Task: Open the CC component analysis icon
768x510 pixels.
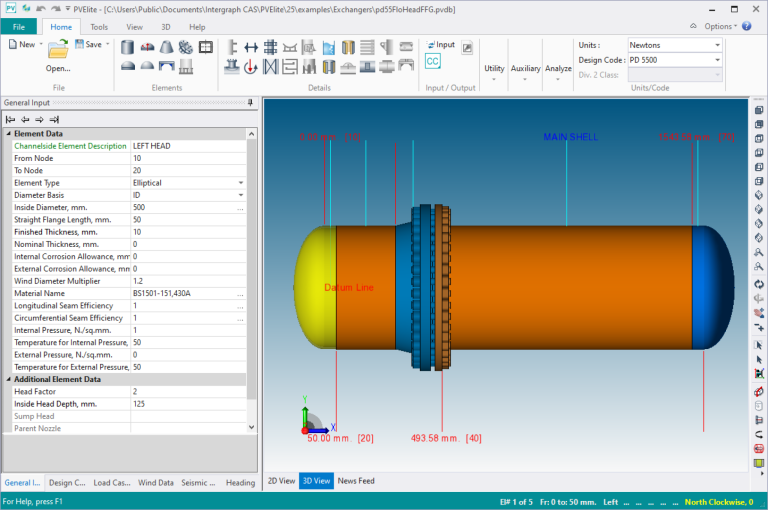Action: click(x=432, y=61)
